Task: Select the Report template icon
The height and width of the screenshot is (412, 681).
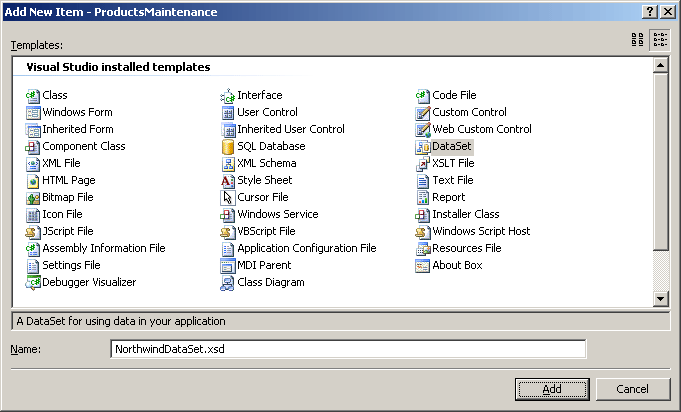Action: pyautogui.click(x=423, y=197)
